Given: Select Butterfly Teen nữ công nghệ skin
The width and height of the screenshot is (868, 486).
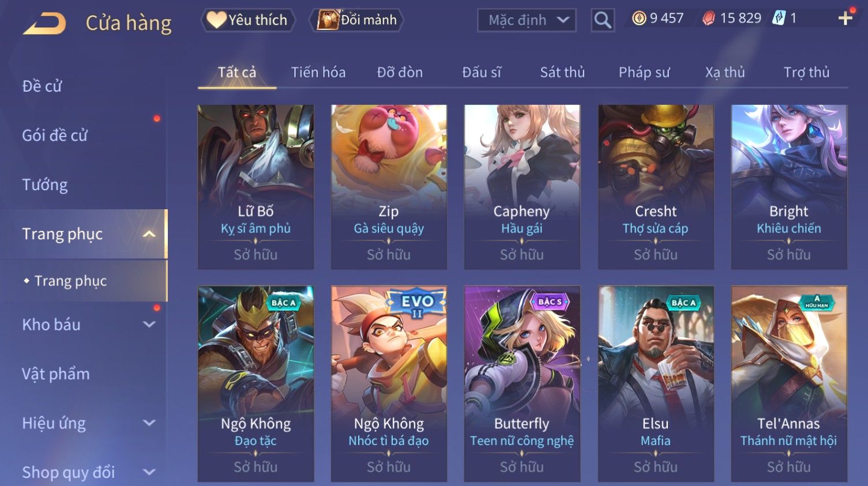Looking at the screenshot, I should (522, 383).
